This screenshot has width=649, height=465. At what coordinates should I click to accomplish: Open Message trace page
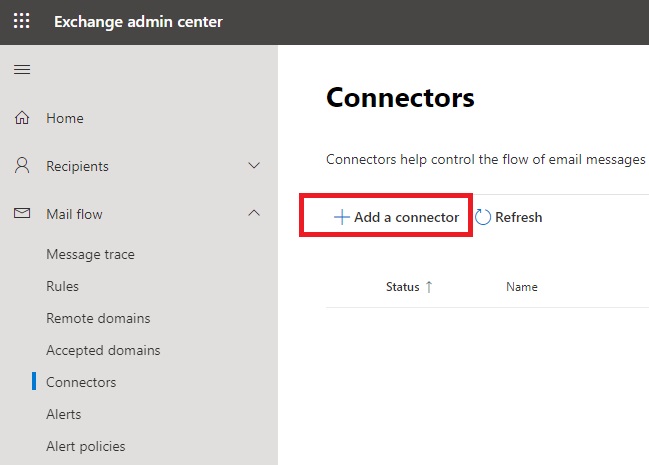90,254
